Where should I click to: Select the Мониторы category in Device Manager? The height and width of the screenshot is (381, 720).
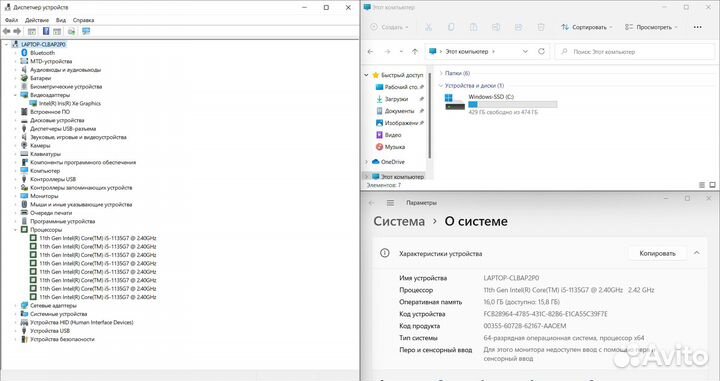click(x=44, y=196)
